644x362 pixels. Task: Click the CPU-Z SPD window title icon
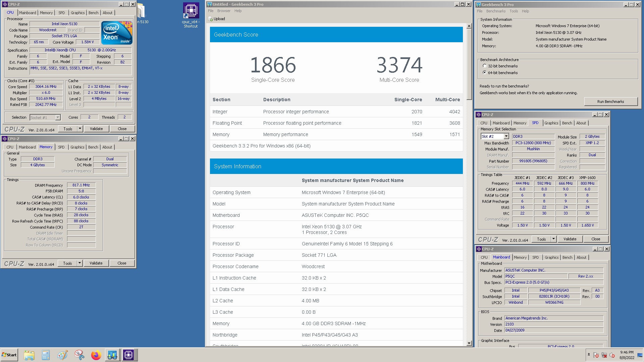pyautogui.click(x=479, y=115)
